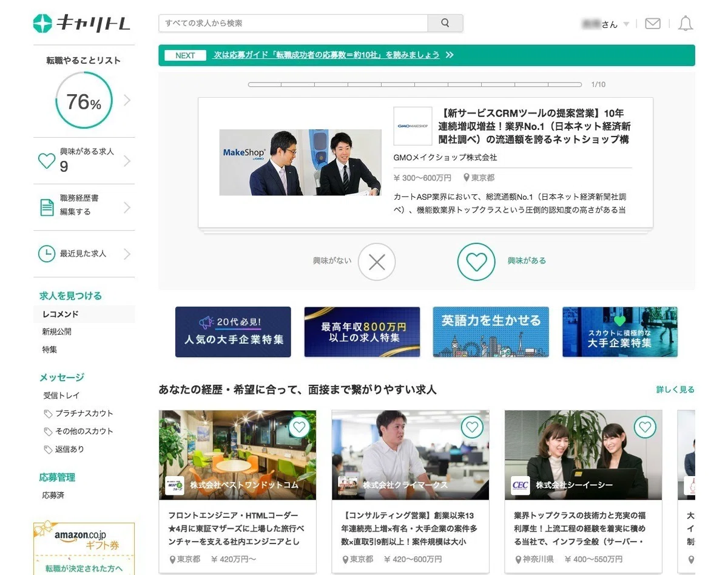Click the heart icon beside 興味がある求人
728x575 pixels.
pos(47,161)
